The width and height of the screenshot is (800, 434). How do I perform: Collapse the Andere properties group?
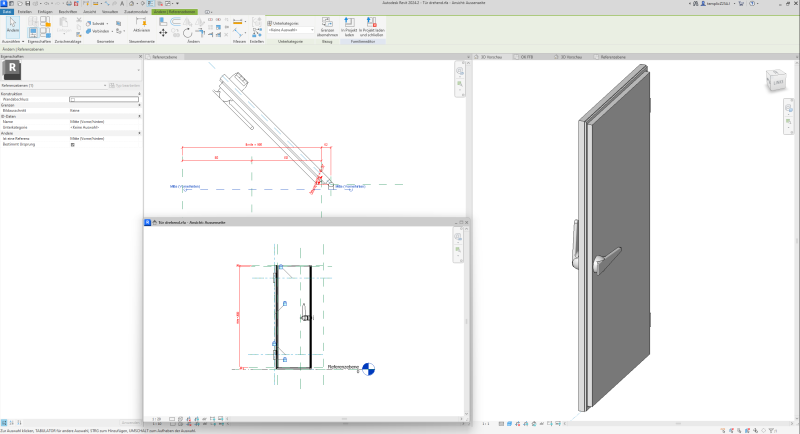(139, 133)
